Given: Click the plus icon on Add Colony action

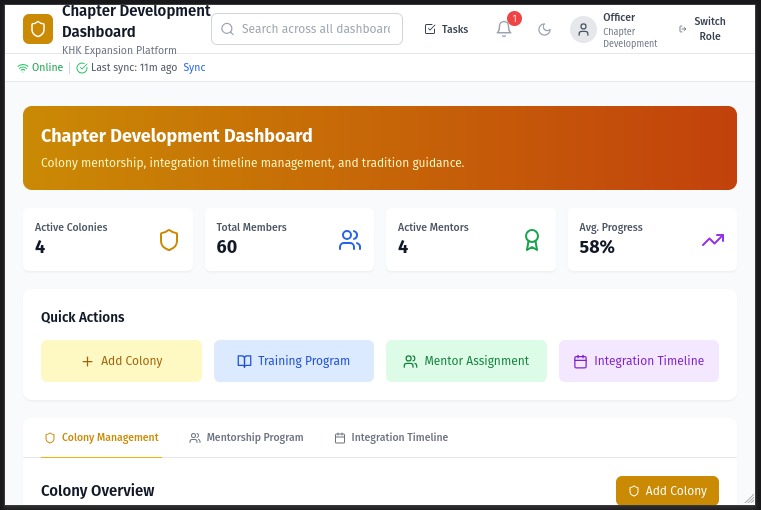Looking at the screenshot, I should (x=87, y=362).
